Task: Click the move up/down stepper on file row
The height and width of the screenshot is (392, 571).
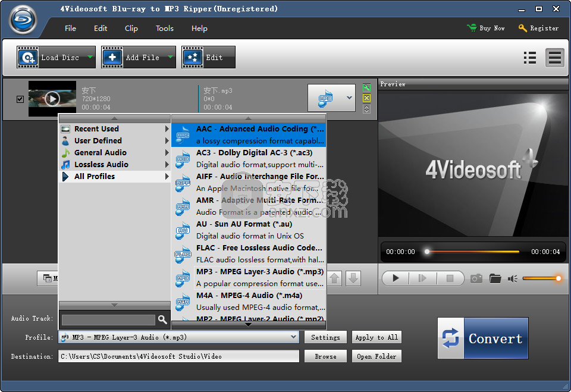Action: (x=367, y=109)
